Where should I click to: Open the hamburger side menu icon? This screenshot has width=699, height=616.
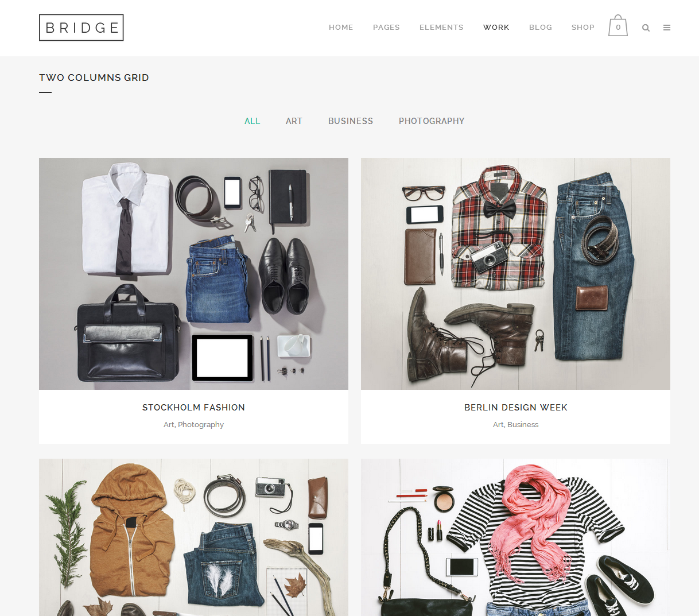[x=667, y=28]
